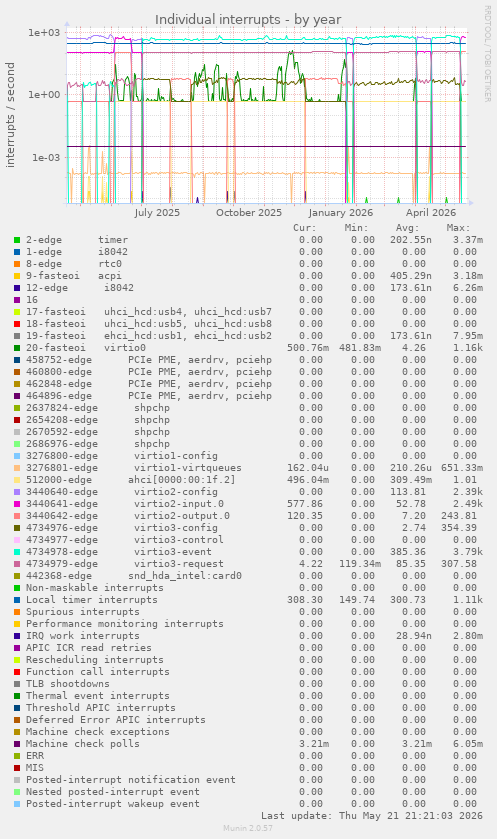This screenshot has height=839, width=497.
Task: Click the swatch beside Local timer interrupts
Action: [17, 600]
